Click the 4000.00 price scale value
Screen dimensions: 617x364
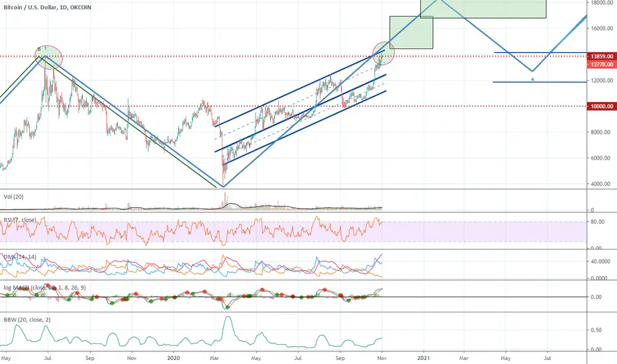coord(600,184)
